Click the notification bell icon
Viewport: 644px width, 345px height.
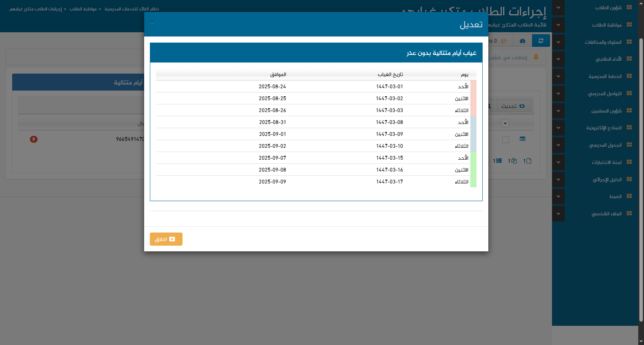coord(536,57)
